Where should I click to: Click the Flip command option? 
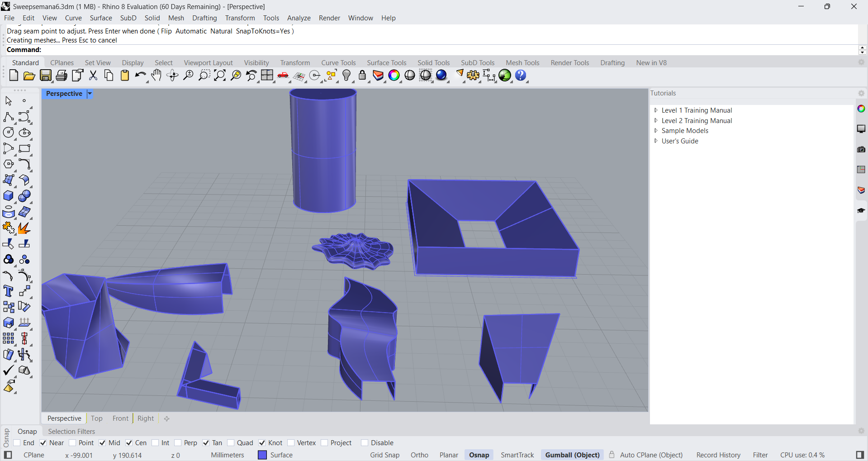166,31
